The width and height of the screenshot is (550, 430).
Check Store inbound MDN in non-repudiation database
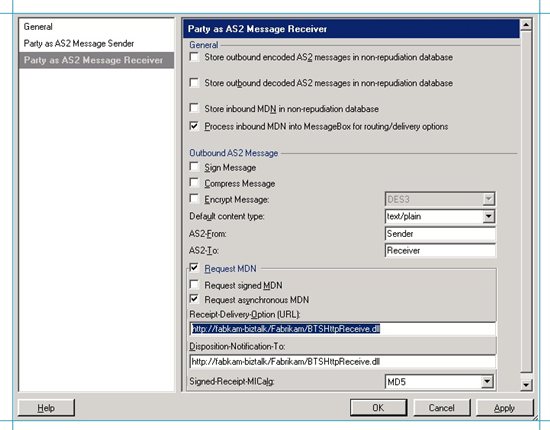point(194,108)
